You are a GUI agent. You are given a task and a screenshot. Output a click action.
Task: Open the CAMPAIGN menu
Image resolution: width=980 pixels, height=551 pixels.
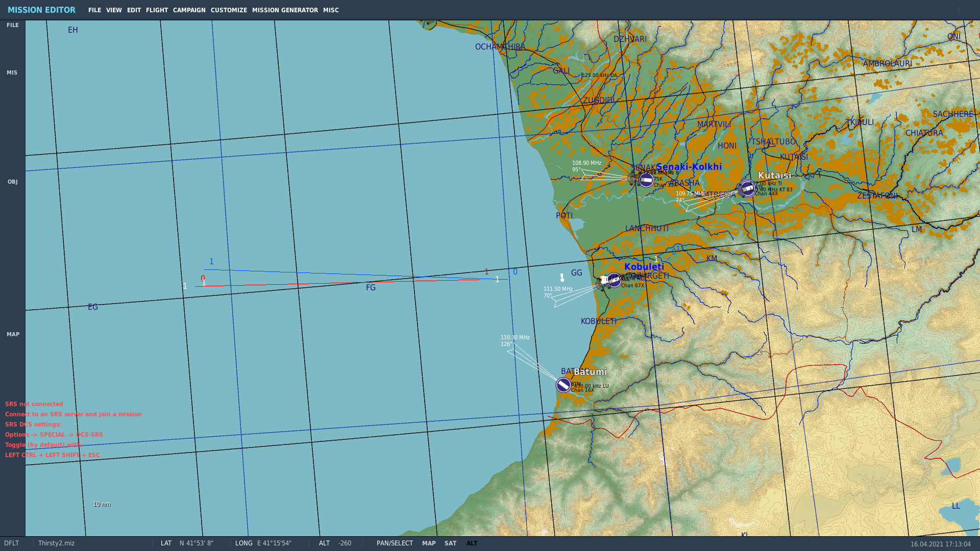[x=189, y=10]
